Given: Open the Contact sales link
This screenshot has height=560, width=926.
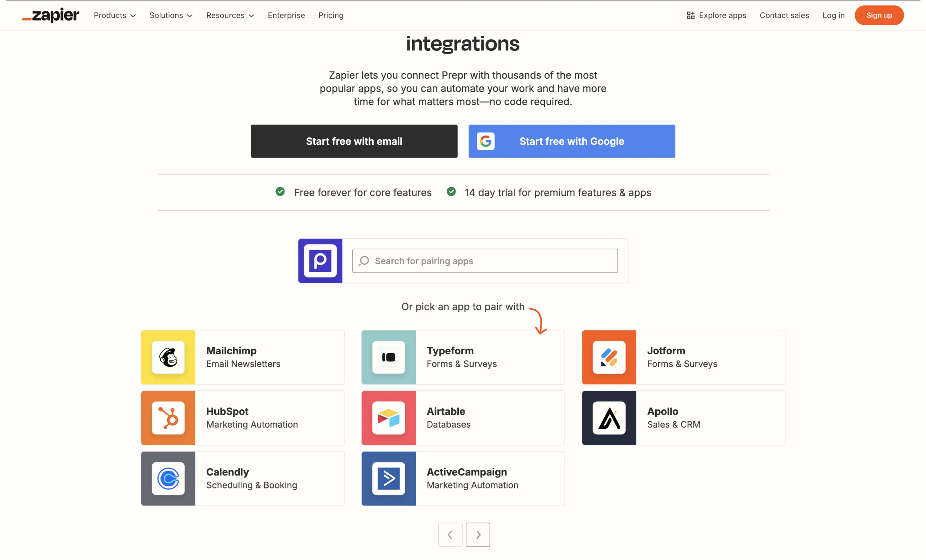Looking at the screenshot, I should pyautogui.click(x=784, y=15).
